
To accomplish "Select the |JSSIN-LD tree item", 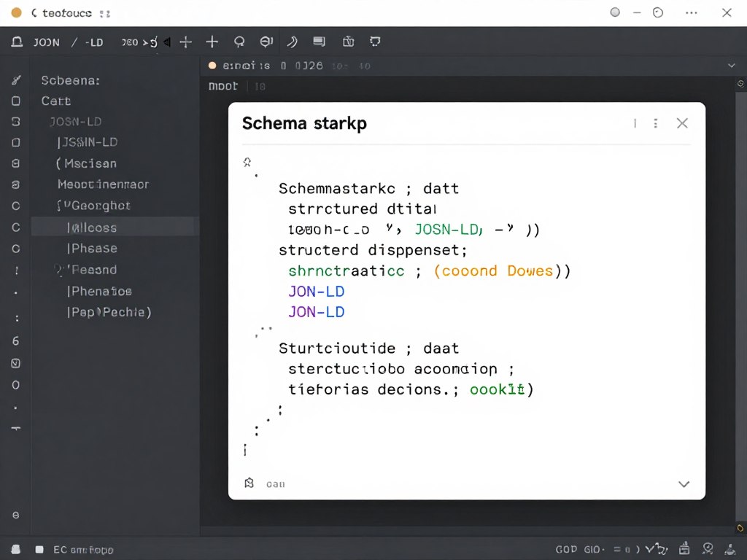I will tap(88, 142).
